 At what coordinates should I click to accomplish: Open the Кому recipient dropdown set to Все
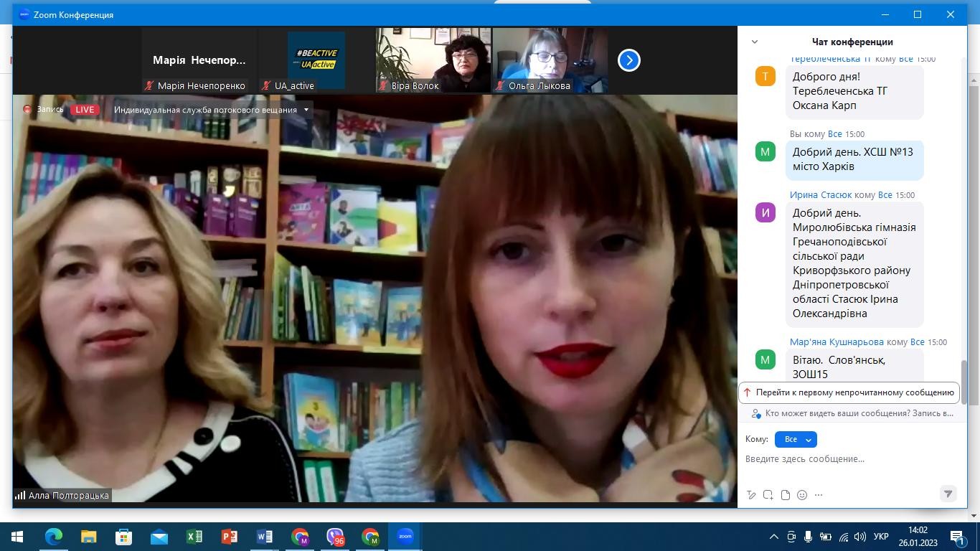[796, 439]
